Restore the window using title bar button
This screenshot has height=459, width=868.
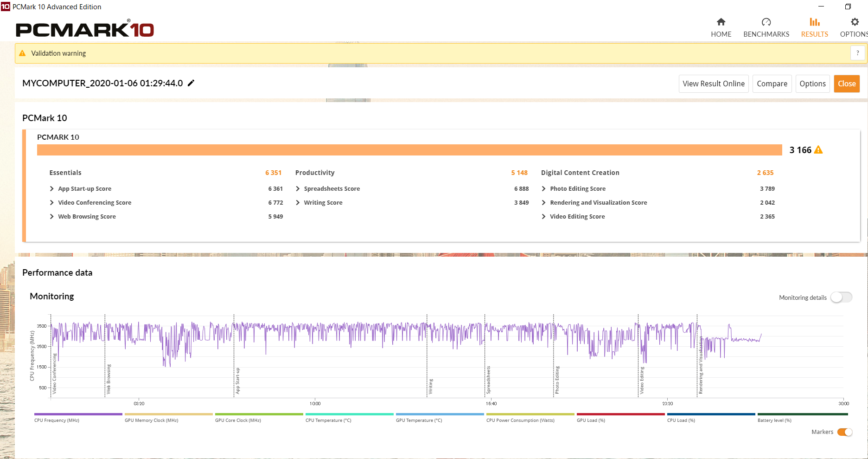(848, 6)
